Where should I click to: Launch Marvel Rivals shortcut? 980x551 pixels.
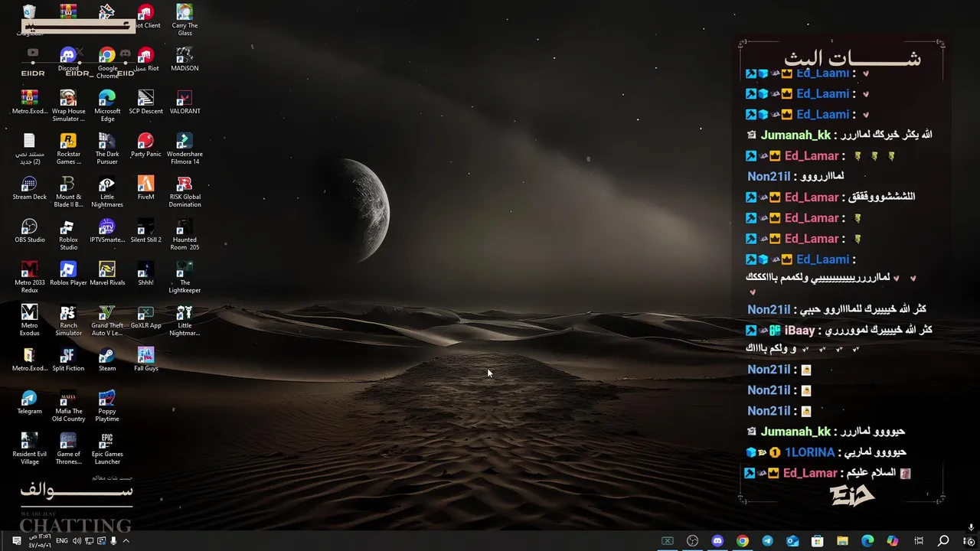[107, 273]
